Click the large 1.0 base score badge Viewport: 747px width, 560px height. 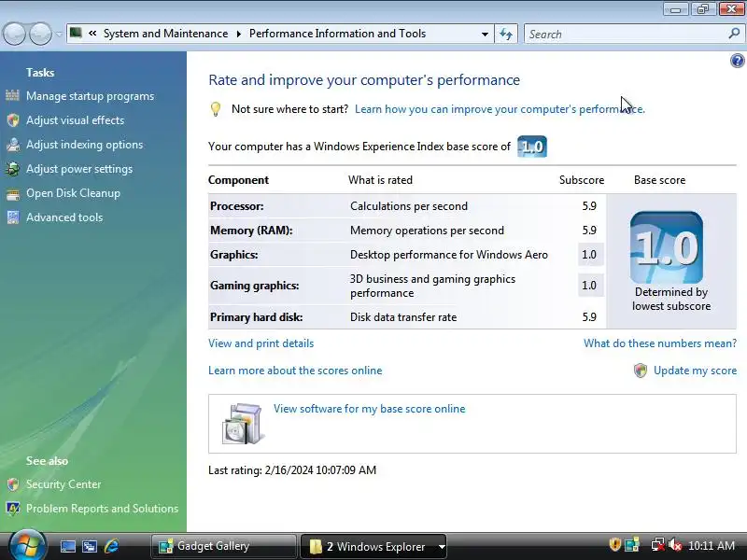tap(667, 247)
